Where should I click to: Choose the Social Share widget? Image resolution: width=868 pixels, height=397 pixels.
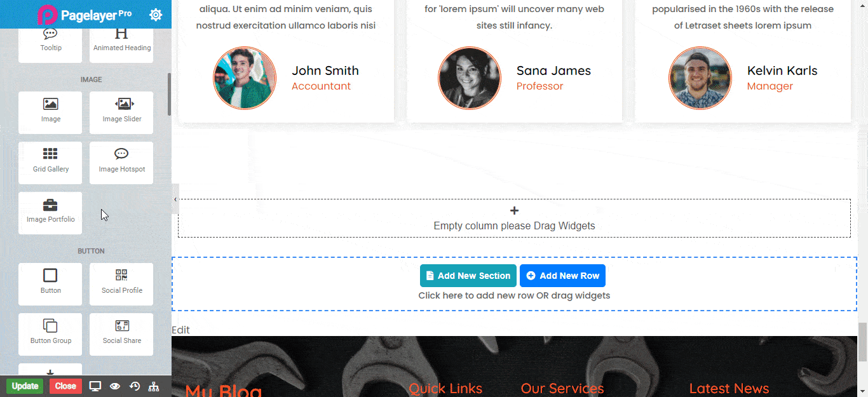[x=121, y=334]
